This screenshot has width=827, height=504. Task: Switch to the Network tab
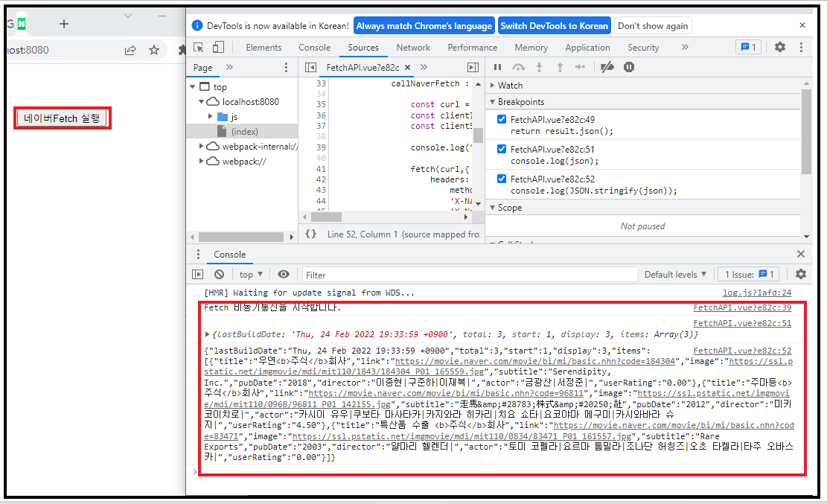(413, 48)
